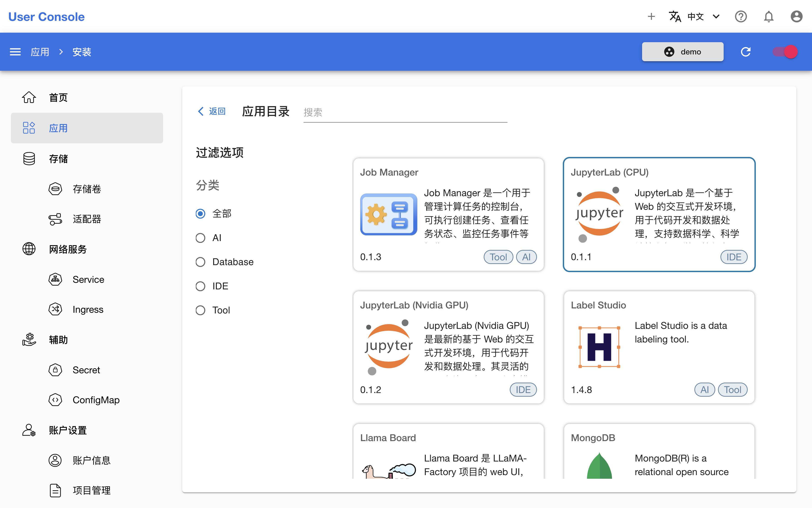Open 账户信息 in the sidebar
The width and height of the screenshot is (812, 508).
click(x=87, y=460)
